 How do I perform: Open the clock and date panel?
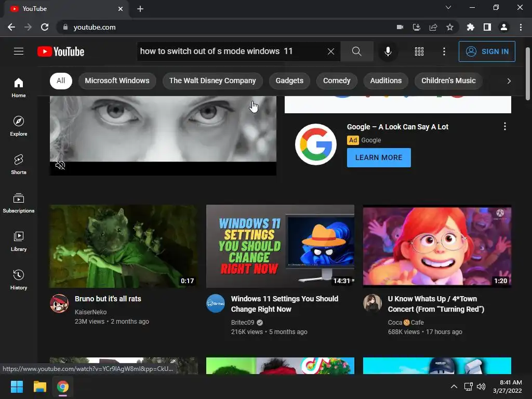(x=508, y=387)
